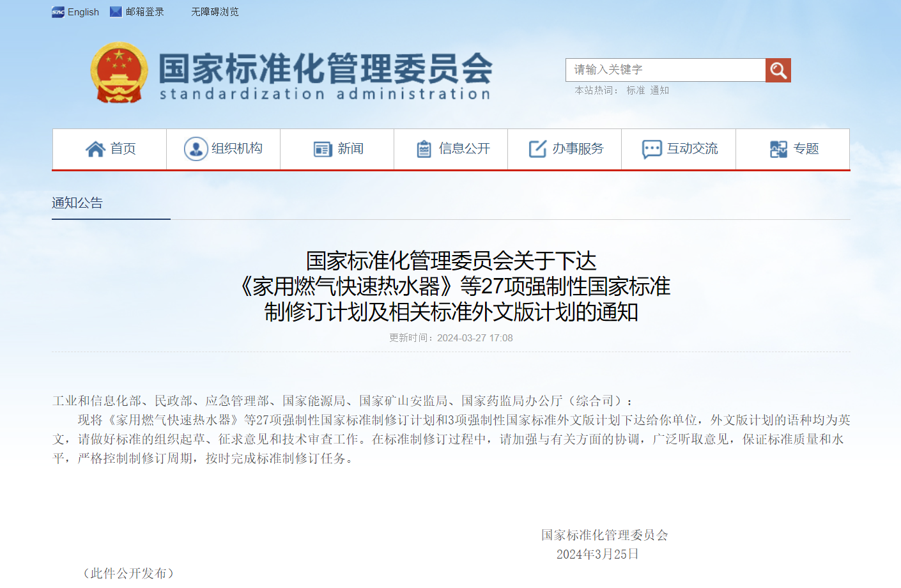The height and width of the screenshot is (588, 901).
Task: Click the text （此件公开发布）
Action: 128,573
